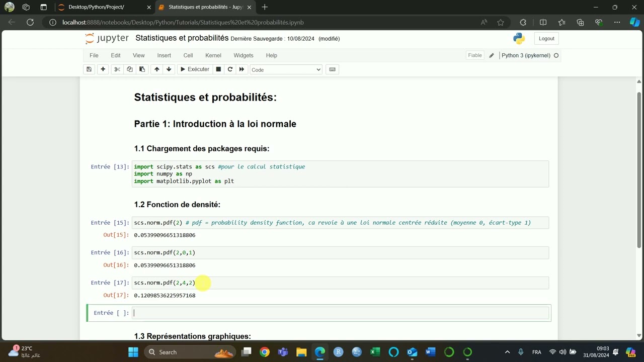Open the command palette keyboard icon
644x362 pixels.
point(332,69)
